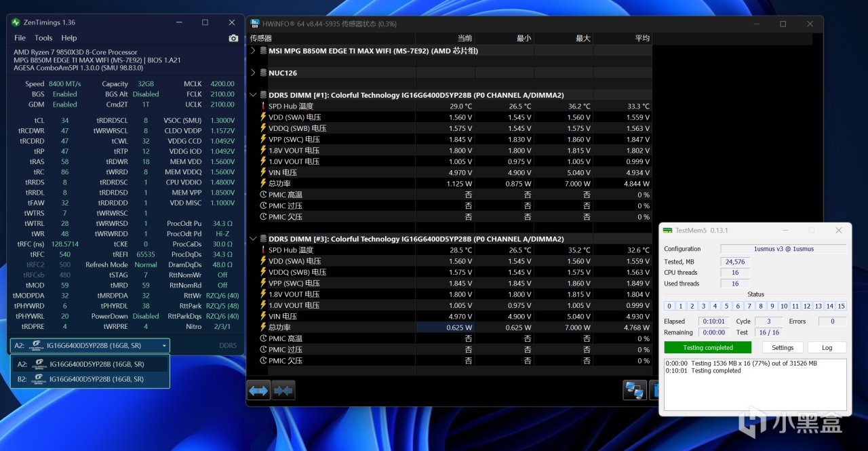Viewport: 868px width, 451px height.
Task: Open the Tools menu in ZenTimings
Action: 43,38
